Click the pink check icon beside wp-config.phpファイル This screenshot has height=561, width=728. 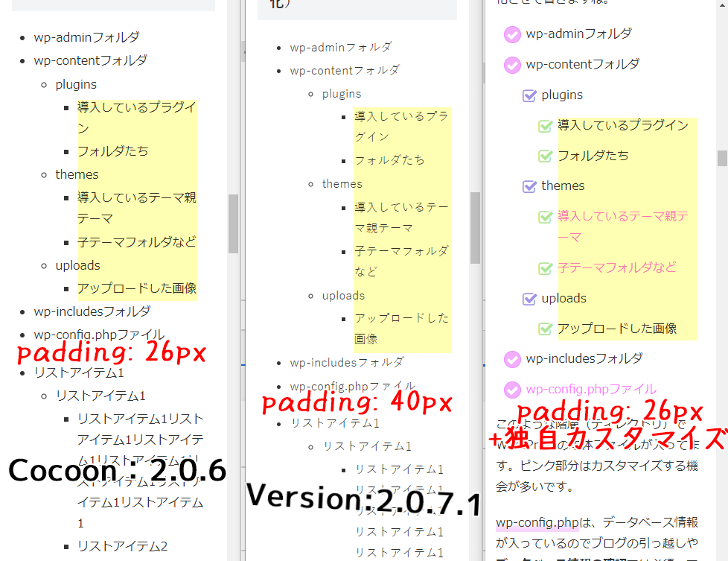[x=513, y=390]
